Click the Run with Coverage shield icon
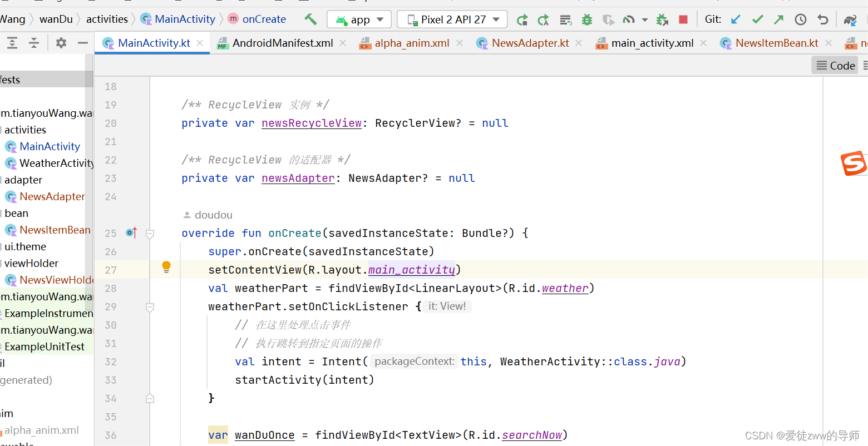 (608, 20)
